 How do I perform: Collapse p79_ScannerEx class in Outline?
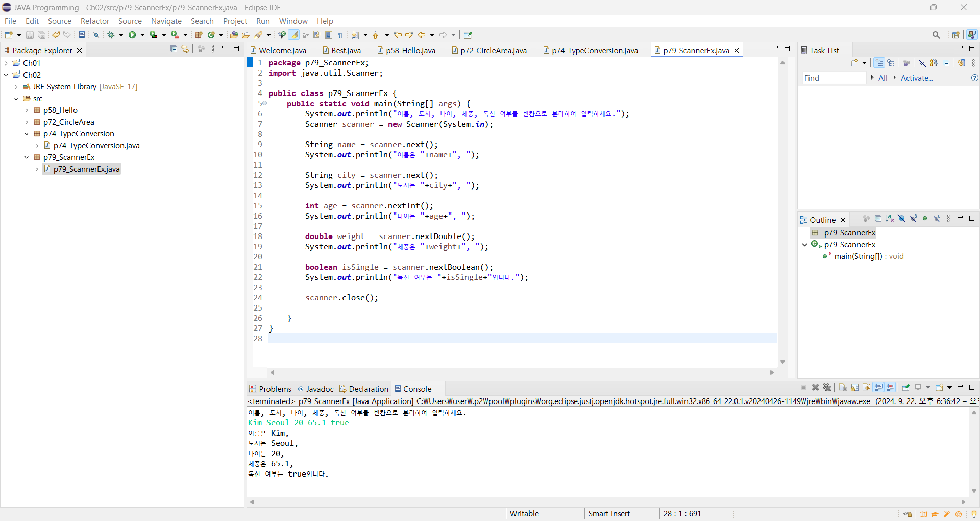[805, 245]
